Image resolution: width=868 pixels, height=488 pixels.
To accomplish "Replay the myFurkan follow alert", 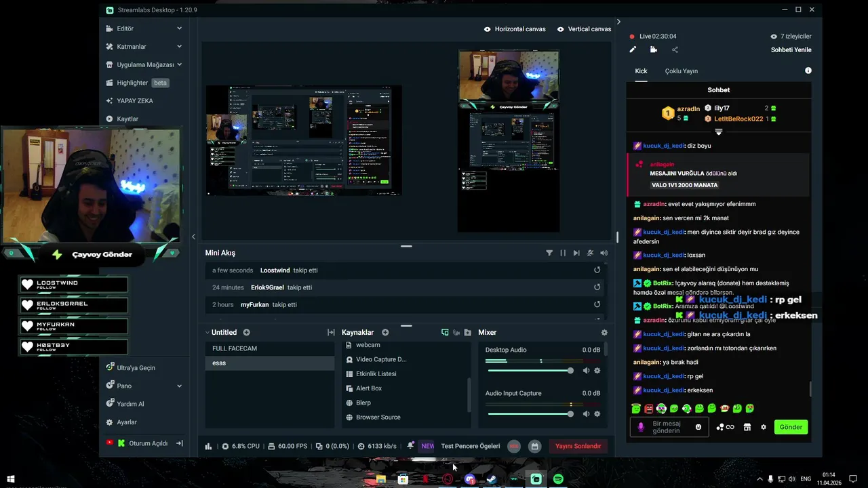I will click(x=597, y=304).
